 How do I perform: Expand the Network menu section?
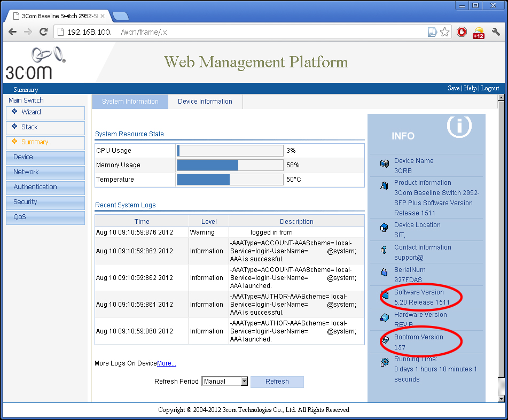click(45, 173)
